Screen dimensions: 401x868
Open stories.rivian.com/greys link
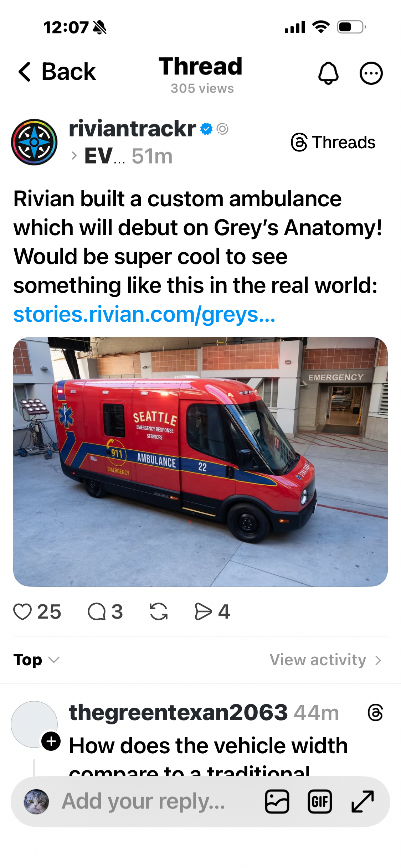tap(144, 314)
